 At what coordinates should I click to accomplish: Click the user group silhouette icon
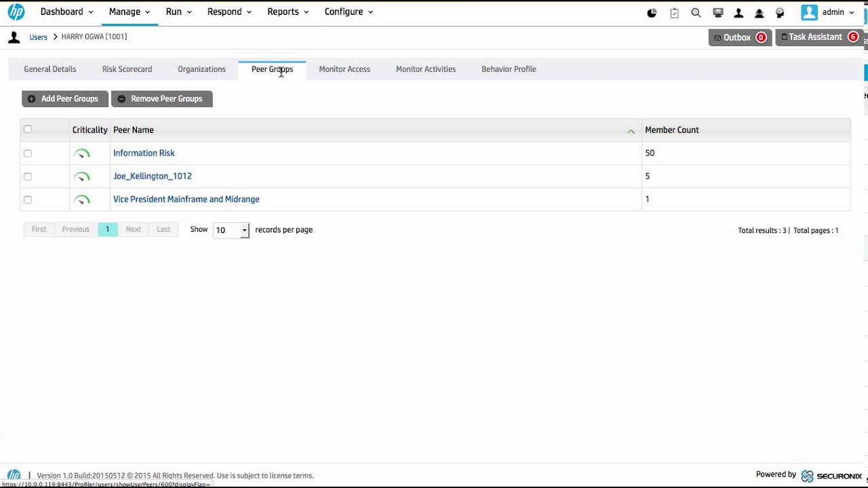pos(759,13)
